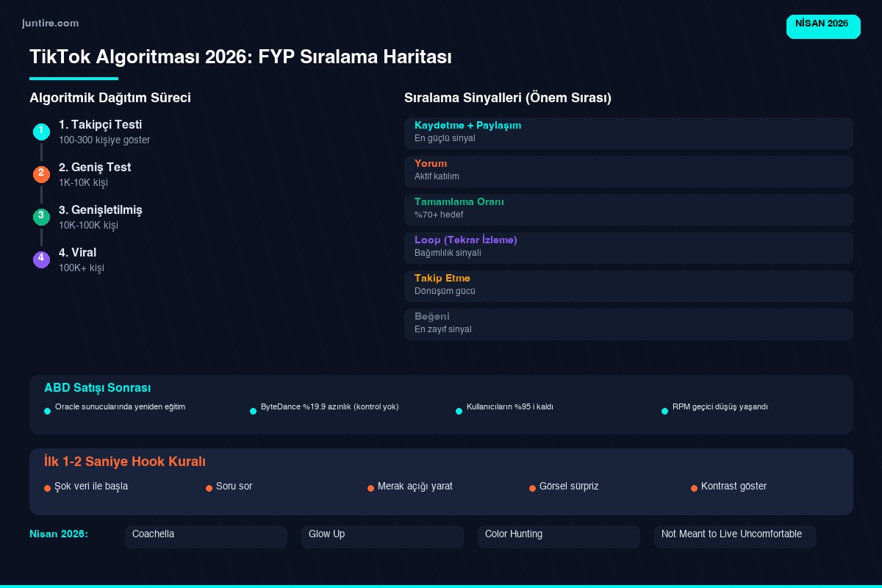Open the Kaydetme + Paylaşım signal card
This screenshot has height=588, width=882.
[628, 133]
